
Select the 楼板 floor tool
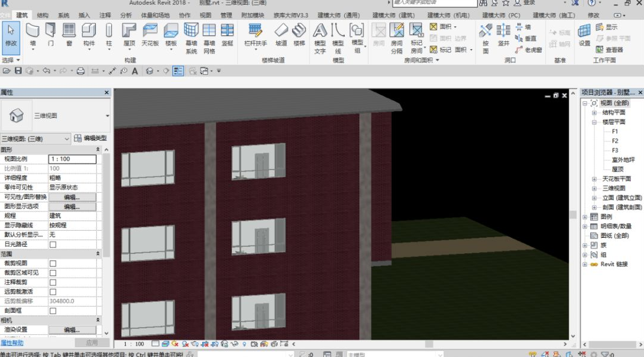(x=171, y=35)
